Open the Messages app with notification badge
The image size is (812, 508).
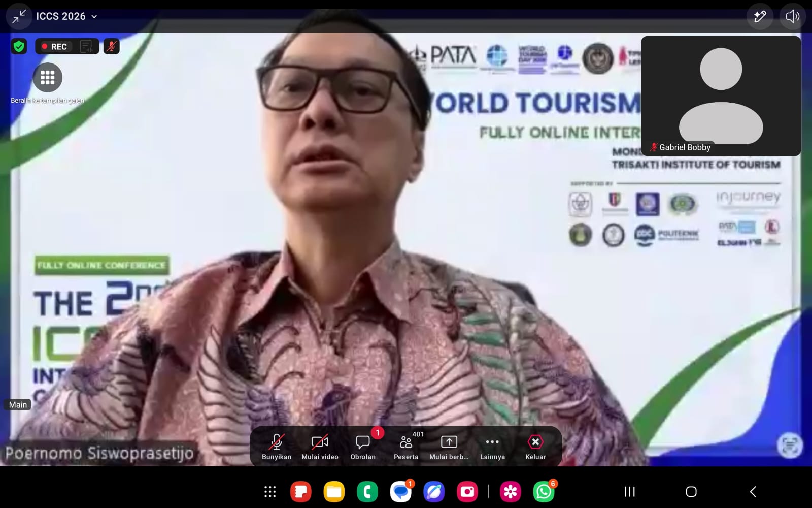(x=401, y=492)
